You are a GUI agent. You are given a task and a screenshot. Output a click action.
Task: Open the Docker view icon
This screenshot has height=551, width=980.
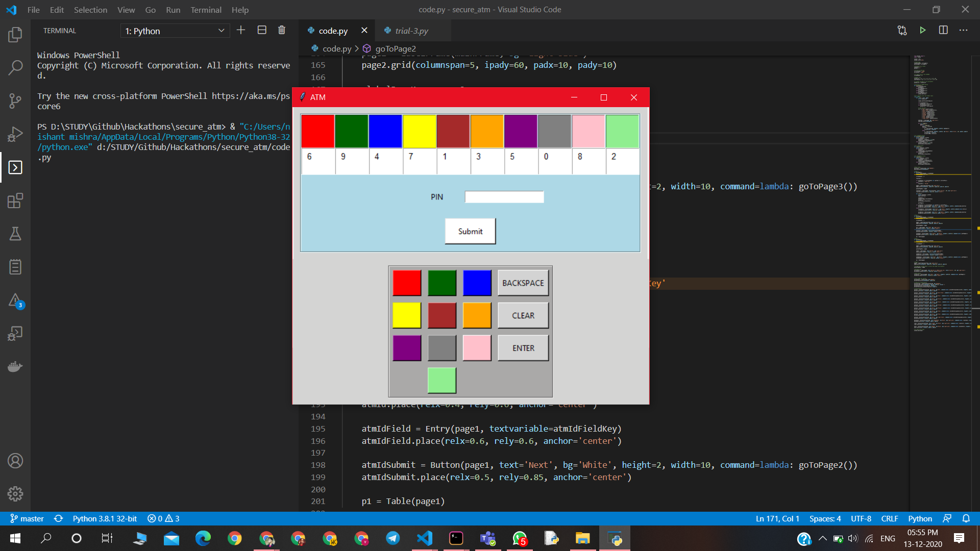pyautogui.click(x=15, y=366)
